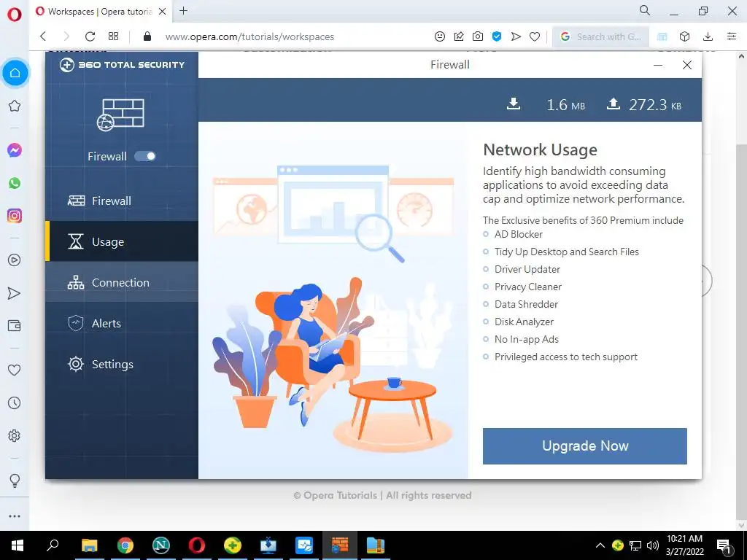Open the notification center icon
The height and width of the screenshot is (560, 747).
coord(724,546)
